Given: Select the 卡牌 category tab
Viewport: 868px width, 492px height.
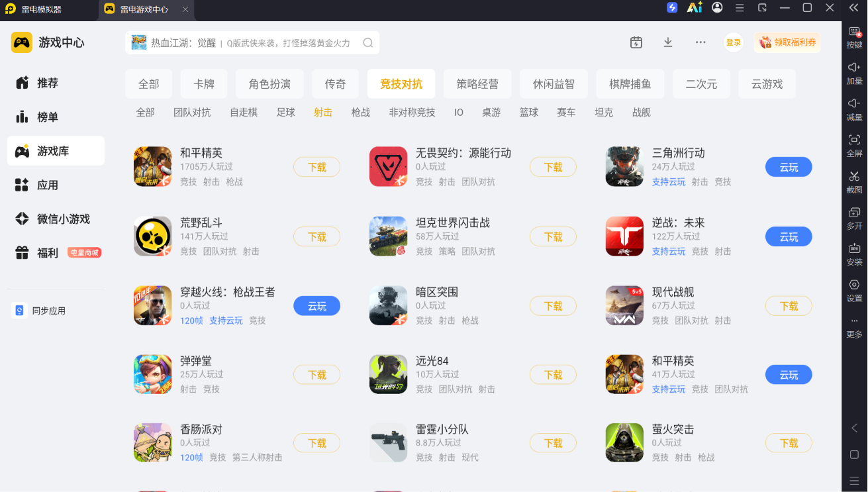Looking at the screenshot, I should tap(204, 83).
